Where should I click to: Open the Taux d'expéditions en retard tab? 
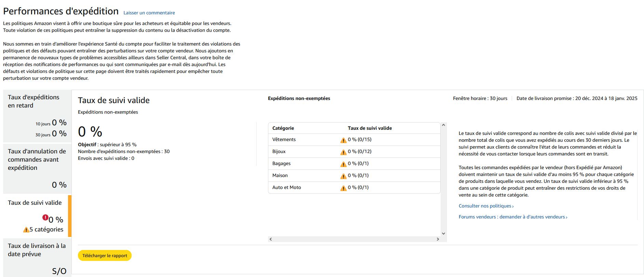tap(37, 116)
